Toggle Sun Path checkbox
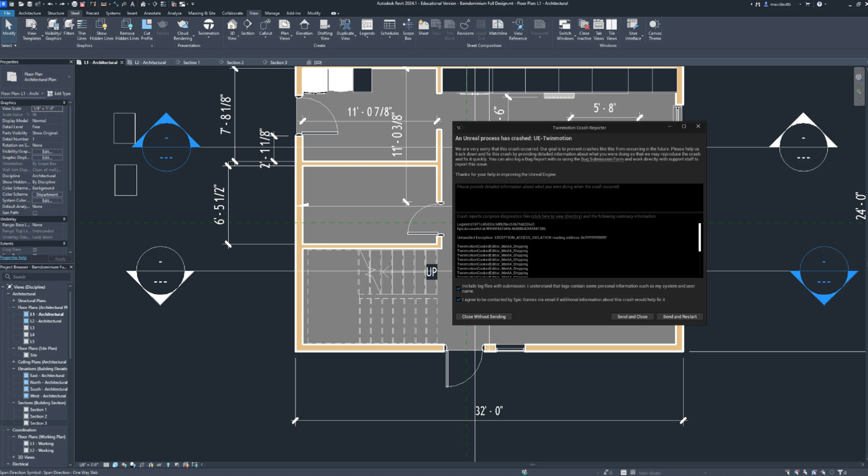 coord(35,213)
